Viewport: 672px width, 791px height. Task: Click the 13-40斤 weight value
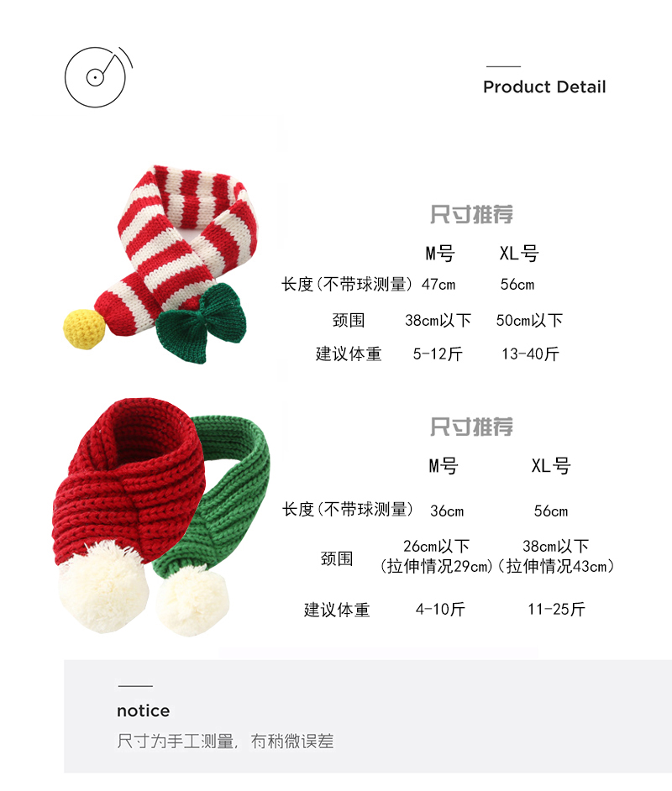[530, 354]
